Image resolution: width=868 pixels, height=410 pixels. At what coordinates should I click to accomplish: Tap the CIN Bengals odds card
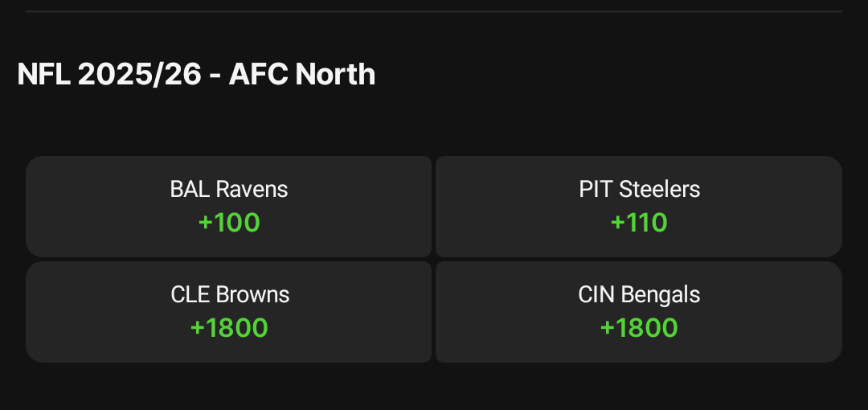639,311
